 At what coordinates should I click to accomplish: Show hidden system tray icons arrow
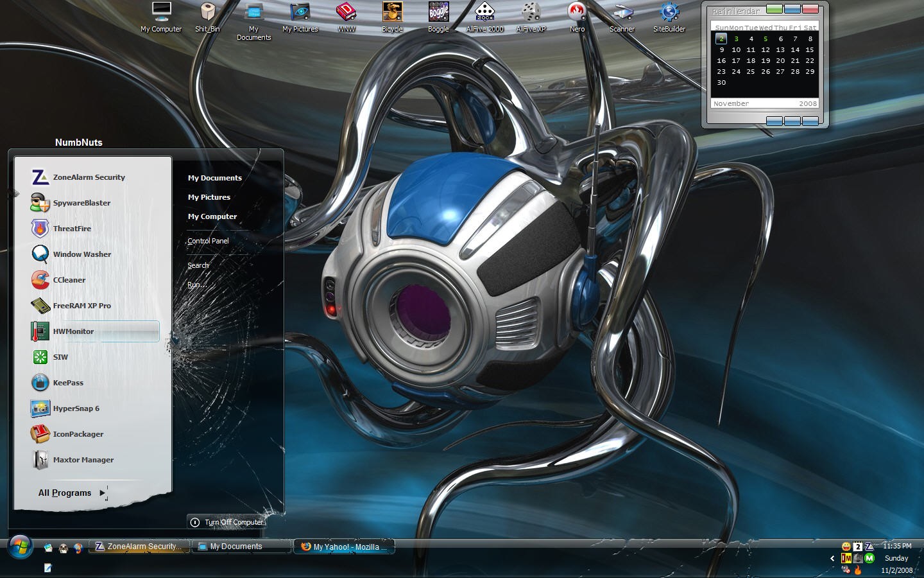tap(832, 558)
